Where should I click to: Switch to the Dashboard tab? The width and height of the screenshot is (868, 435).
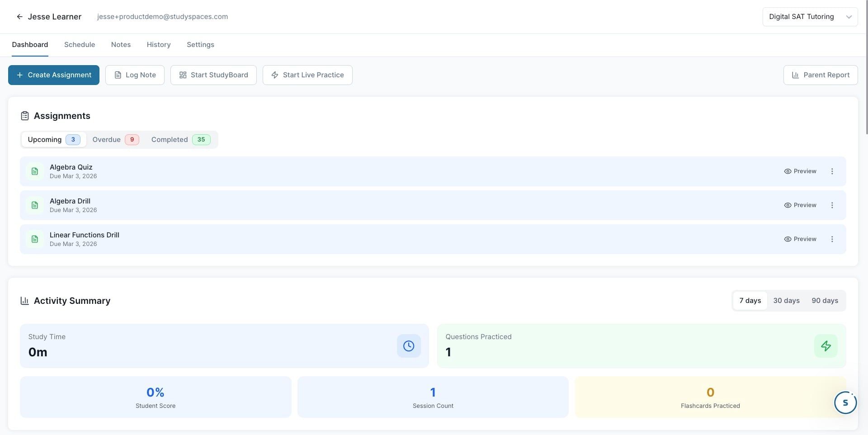(x=30, y=45)
